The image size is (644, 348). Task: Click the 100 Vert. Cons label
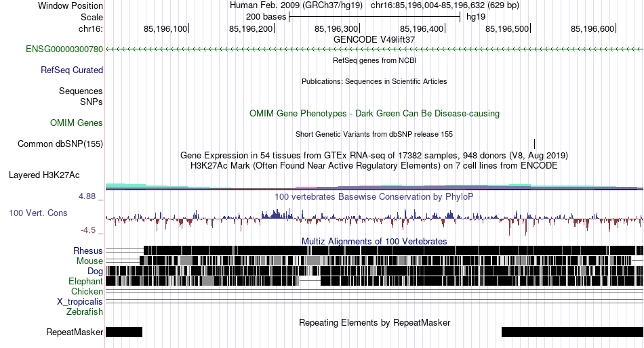pyautogui.click(x=38, y=213)
